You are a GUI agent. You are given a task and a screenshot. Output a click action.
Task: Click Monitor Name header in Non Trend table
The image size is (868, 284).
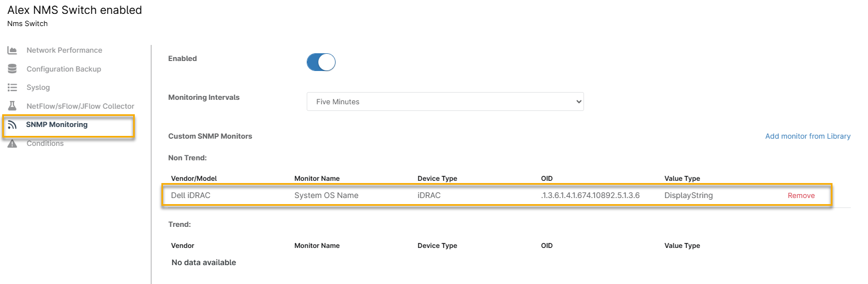[x=317, y=179]
